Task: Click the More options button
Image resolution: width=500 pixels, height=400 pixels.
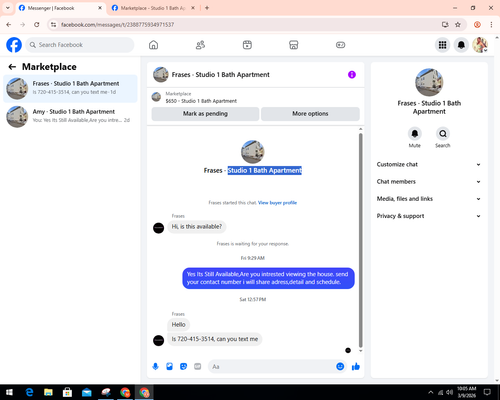Action: point(310,114)
